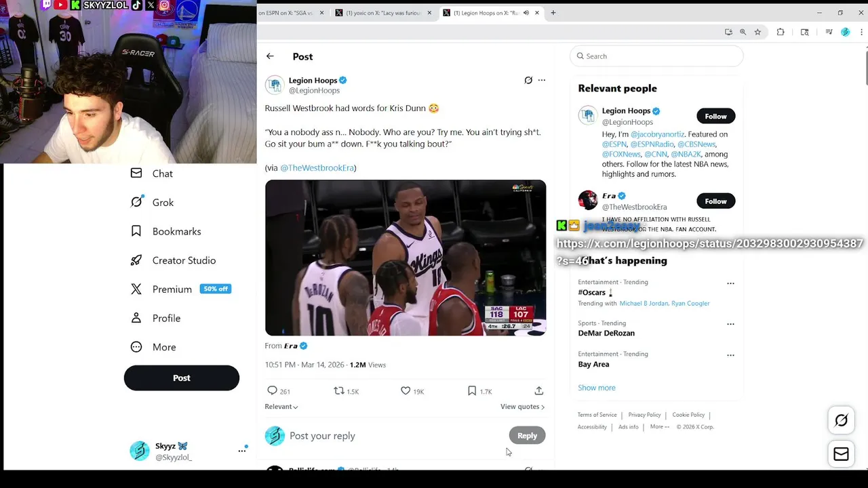Viewport: 868px width, 488px height.
Task: Click Ryan Coogler trending link
Action: [x=690, y=304]
